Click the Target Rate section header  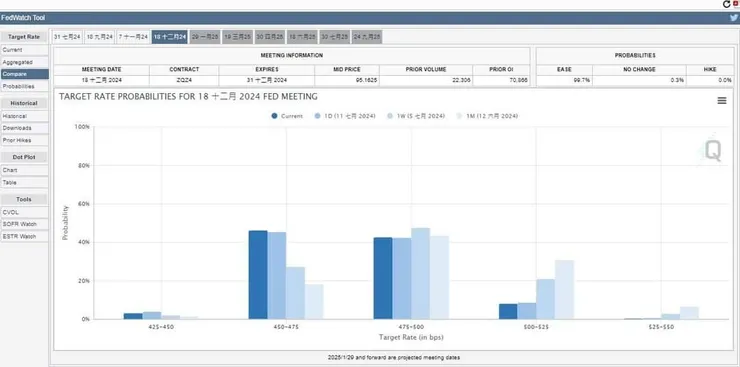tap(24, 37)
